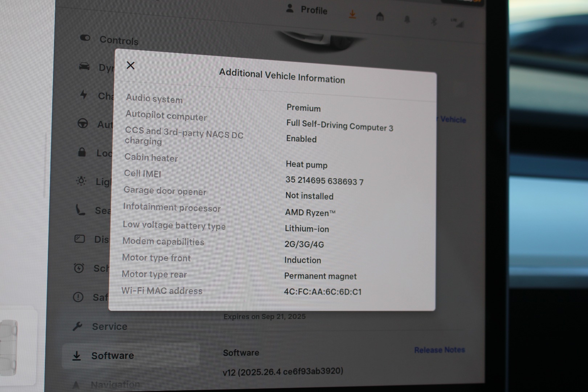
Task: Open the Locks padlock icon
Action: [82, 152]
